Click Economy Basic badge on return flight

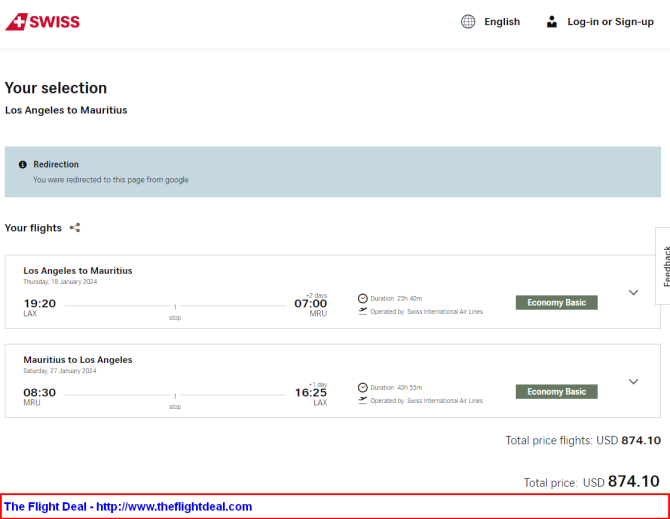[556, 392]
